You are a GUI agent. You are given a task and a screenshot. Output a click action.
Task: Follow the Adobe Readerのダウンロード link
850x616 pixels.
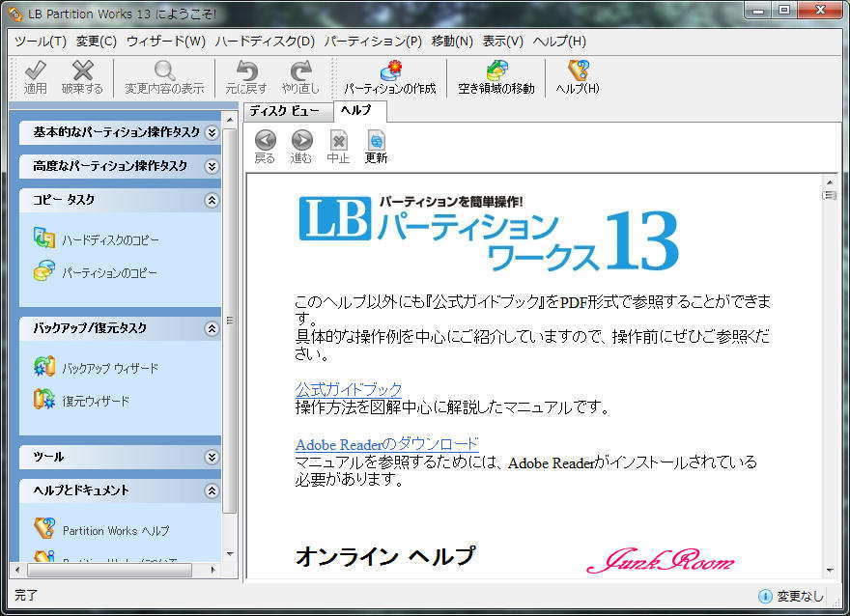tap(387, 445)
